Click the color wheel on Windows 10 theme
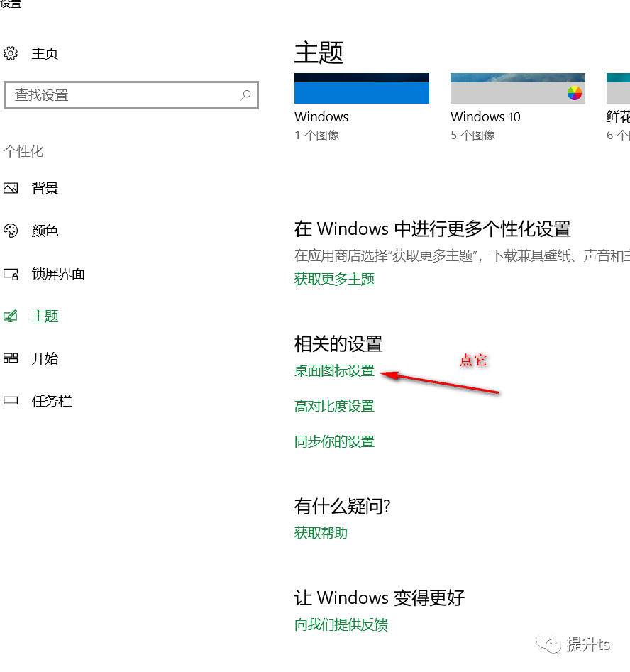 pos(574,93)
